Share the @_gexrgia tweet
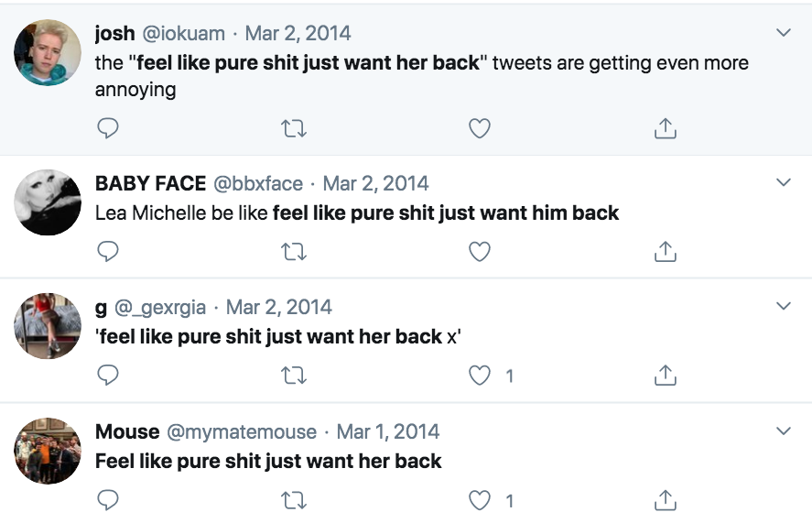The width and height of the screenshot is (812, 523). (666, 375)
